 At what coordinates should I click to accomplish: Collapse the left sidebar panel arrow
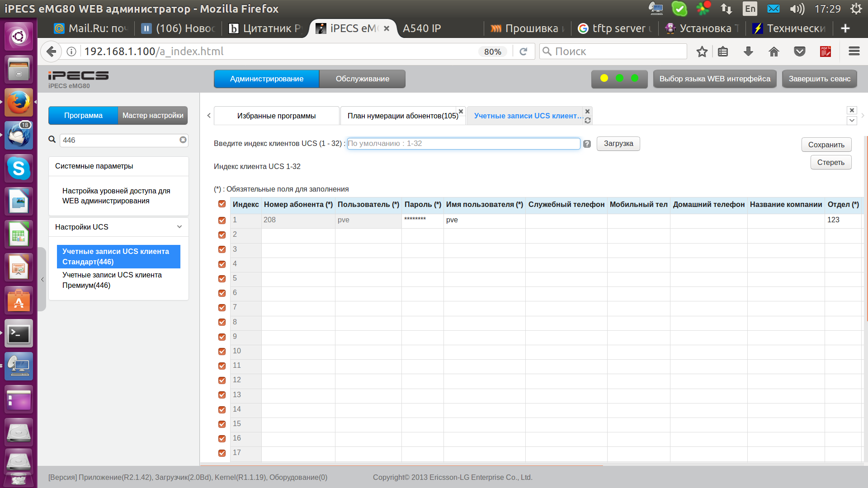[x=42, y=280]
